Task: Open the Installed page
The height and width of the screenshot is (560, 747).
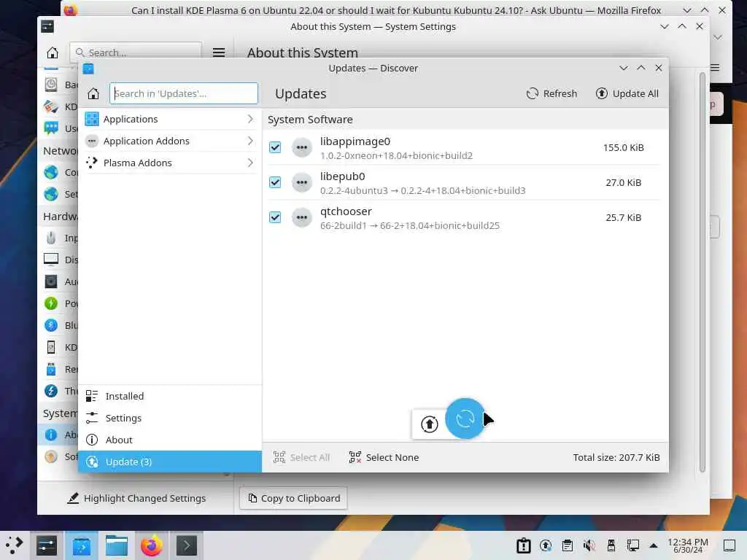Action: pyautogui.click(x=170, y=396)
